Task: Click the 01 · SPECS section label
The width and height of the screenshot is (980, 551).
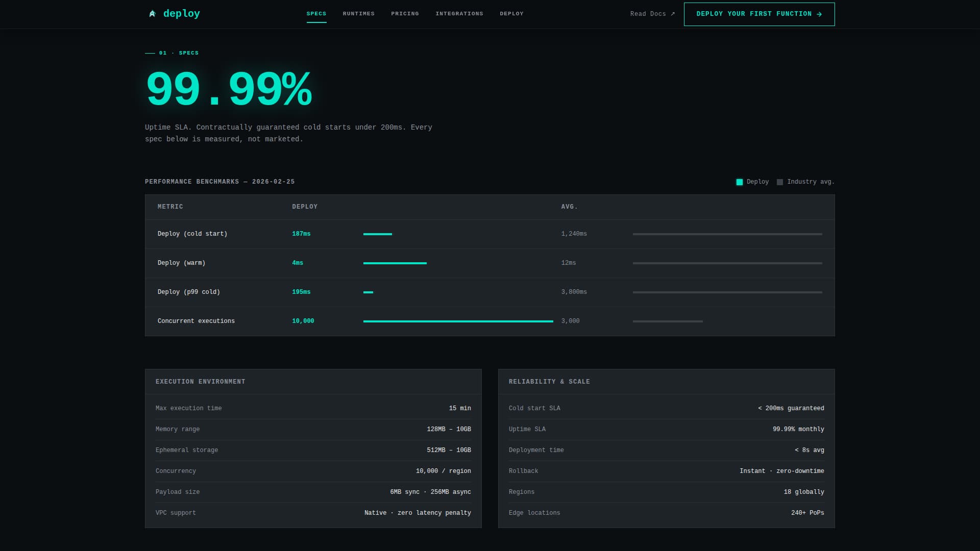Action: pyautogui.click(x=179, y=53)
